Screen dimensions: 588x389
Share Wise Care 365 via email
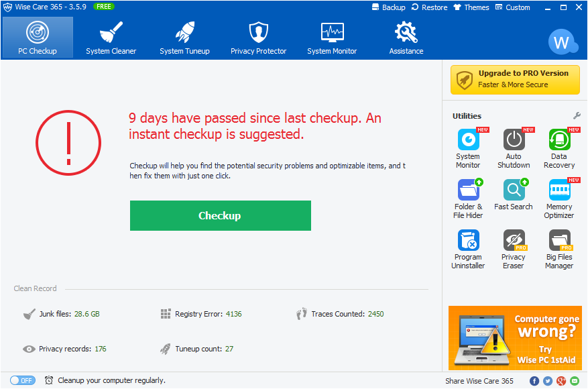[x=575, y=381]
